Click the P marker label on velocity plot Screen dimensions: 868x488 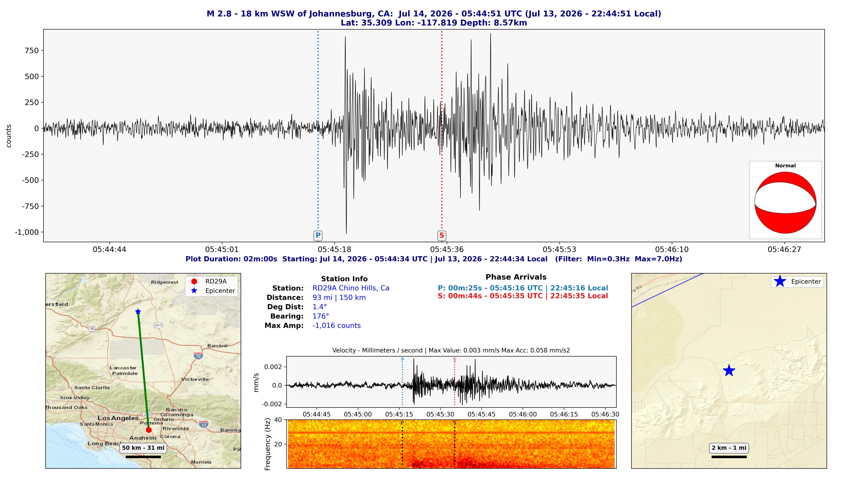click(x=402, y=360)
